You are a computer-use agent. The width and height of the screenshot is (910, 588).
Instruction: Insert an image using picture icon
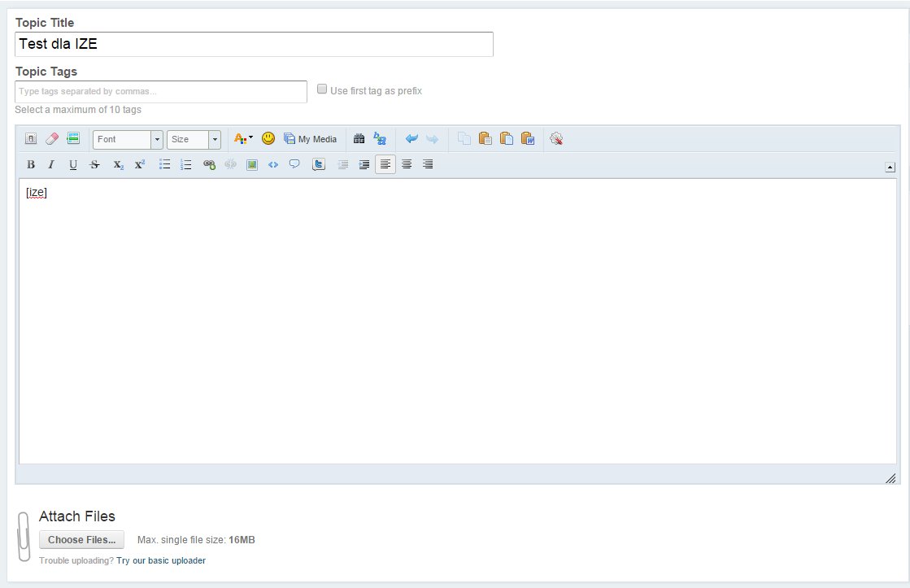252,164
